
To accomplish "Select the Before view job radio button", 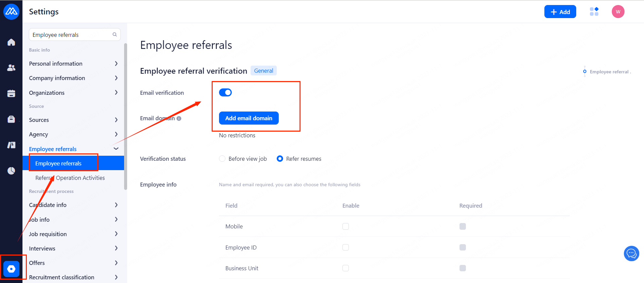I will click(x=222, y=159).
